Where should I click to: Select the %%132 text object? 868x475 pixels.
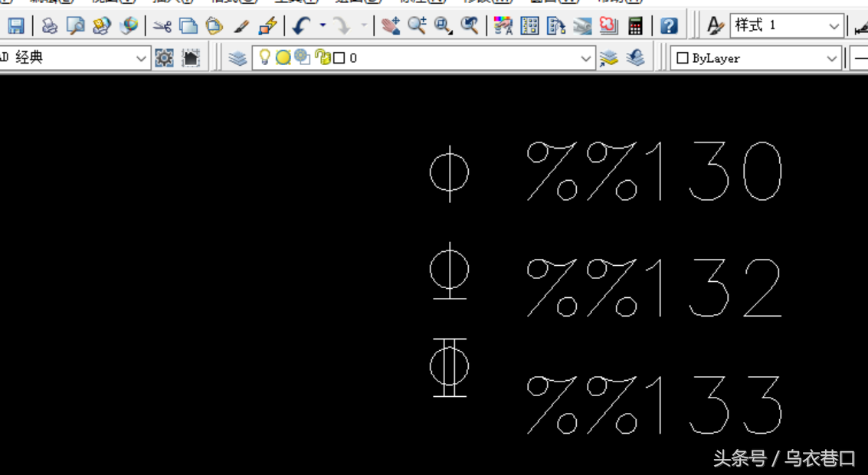(653, 288)
